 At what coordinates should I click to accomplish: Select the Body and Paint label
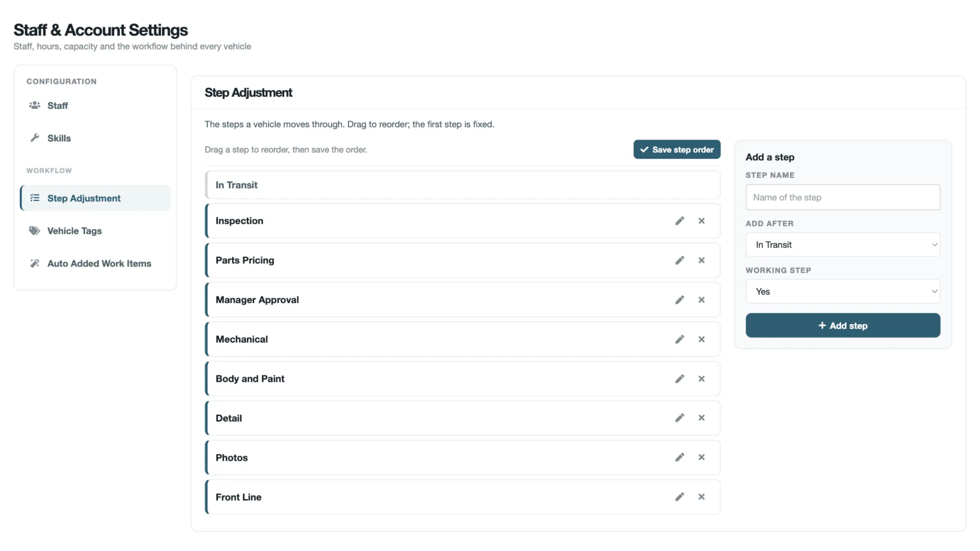tap(250, 379)
